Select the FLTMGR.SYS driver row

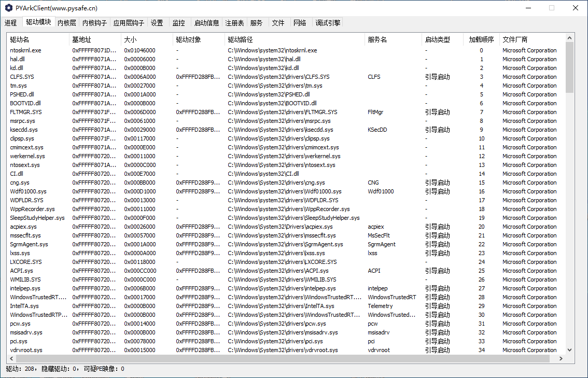click(26, 112)
